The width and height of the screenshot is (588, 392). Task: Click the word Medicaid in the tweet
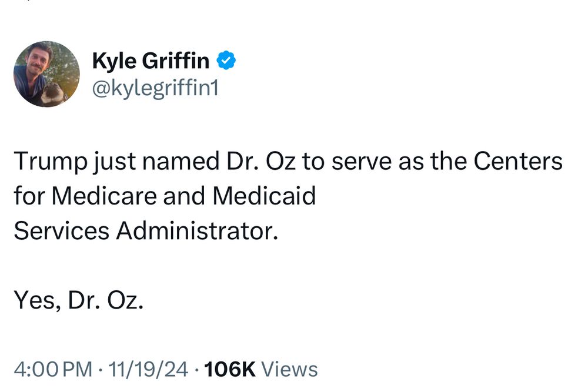click(264, 196)
